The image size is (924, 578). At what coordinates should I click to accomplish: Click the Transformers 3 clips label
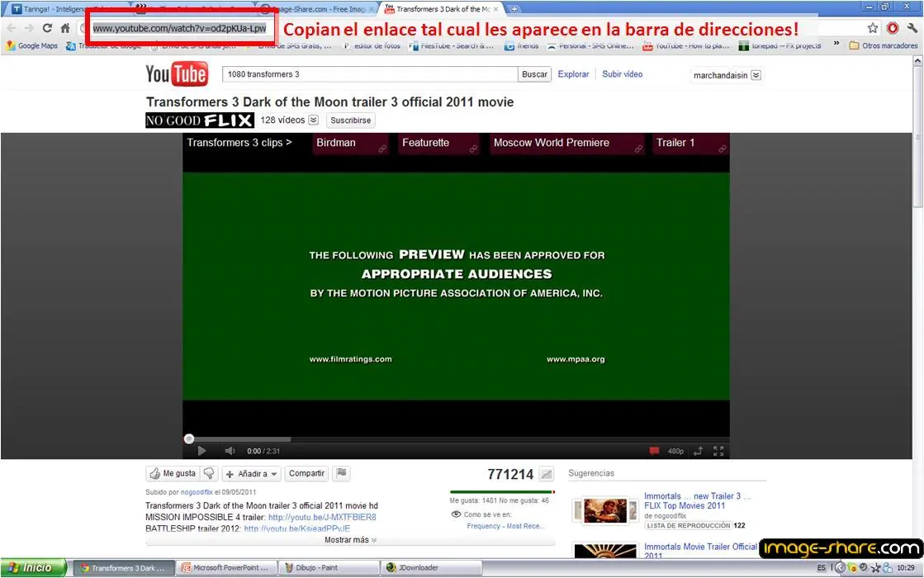click(239, 143)
